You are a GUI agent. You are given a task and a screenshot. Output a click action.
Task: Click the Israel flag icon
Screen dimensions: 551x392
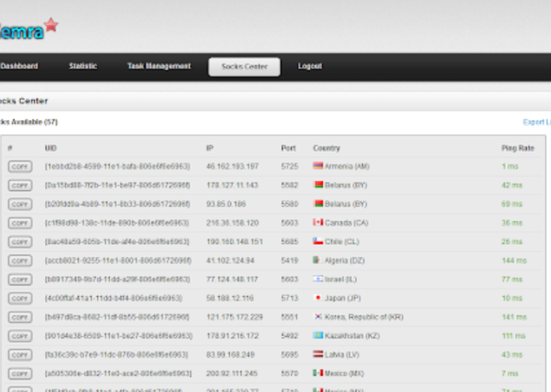tap(318, 279)
